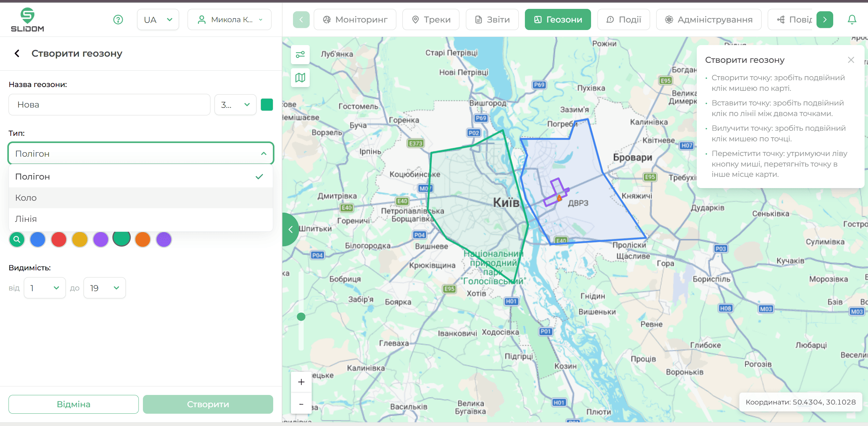Open map filter settings icon
This screenshot has height=426, width=868.
click(x=300, y=55)
